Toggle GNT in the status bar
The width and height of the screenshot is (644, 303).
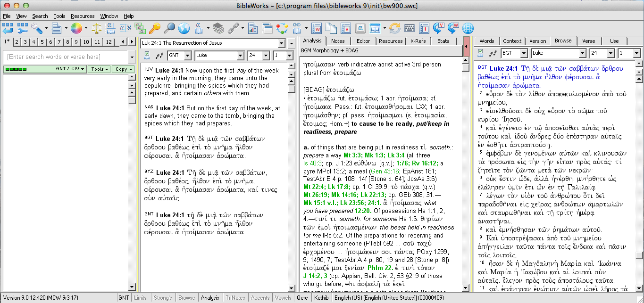pyautogui.click(x=124, y=298)
